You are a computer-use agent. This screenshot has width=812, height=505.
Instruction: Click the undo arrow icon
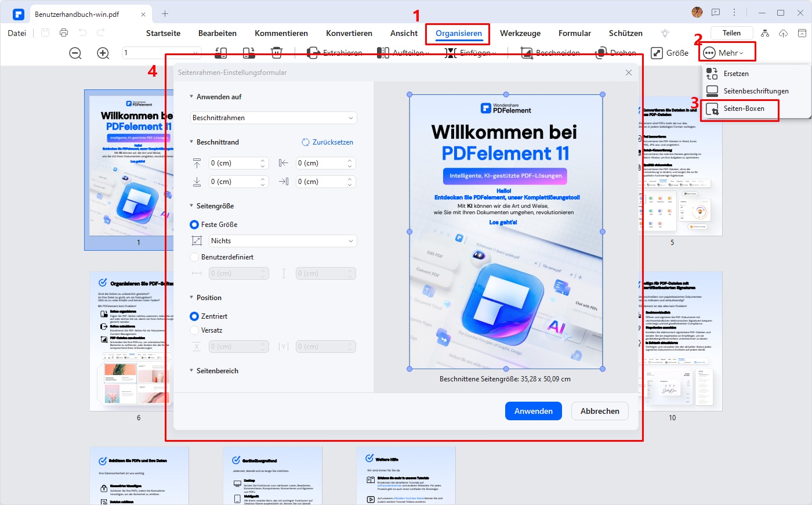point(82,33)
